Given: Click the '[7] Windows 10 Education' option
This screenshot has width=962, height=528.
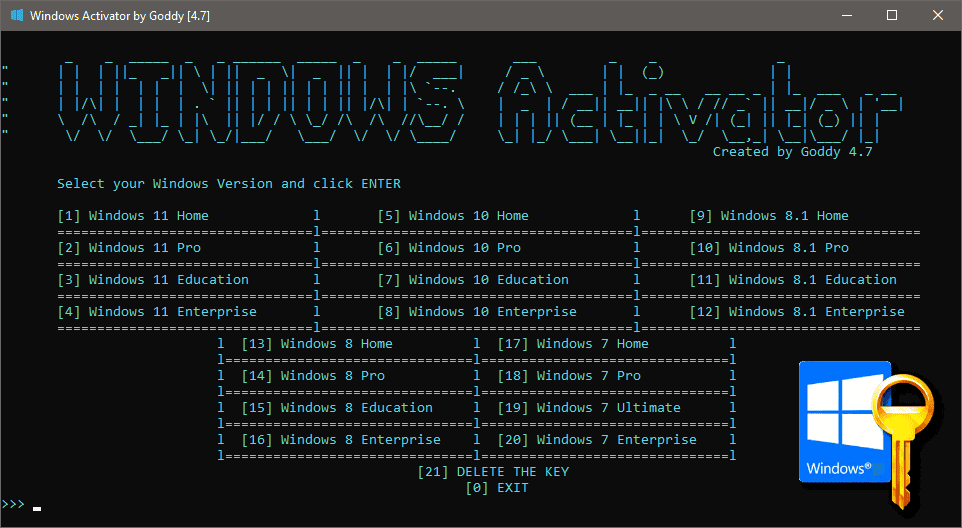Looking at the screenshot, I should coord(473,280).
